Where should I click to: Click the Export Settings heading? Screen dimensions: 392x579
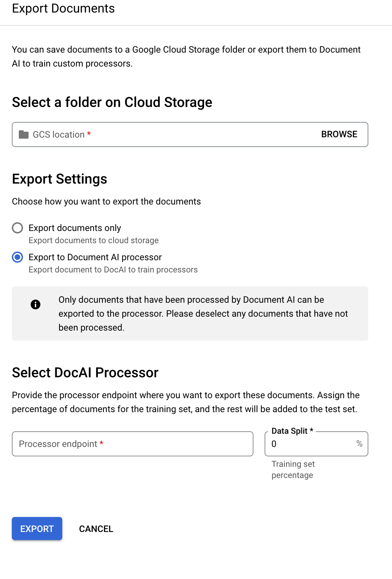(60, 179)
